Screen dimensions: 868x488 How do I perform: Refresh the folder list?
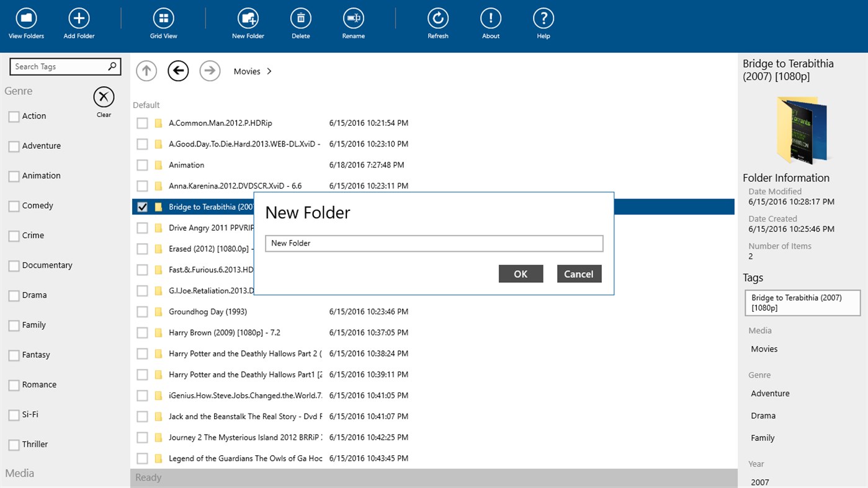click(437, 19)
